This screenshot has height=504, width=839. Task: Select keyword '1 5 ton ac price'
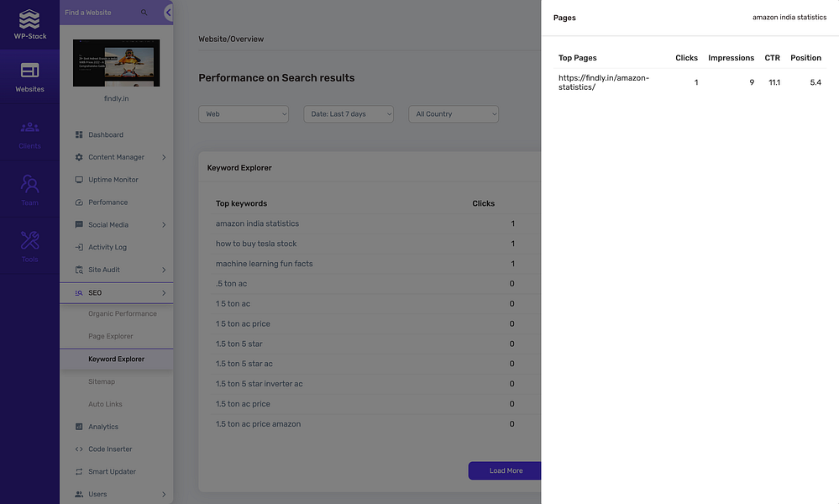click(243, 323)
